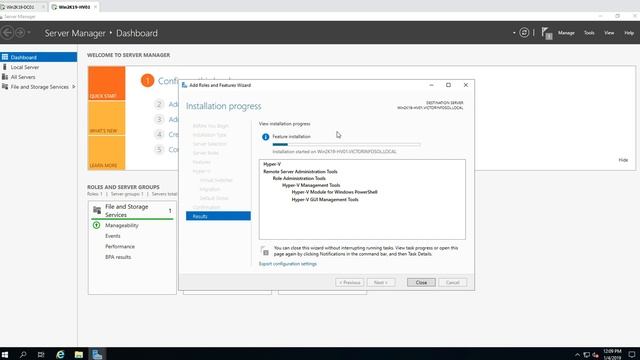Hide the welcome panel
This screenshot has width=640, height=360.
[623, 160]
